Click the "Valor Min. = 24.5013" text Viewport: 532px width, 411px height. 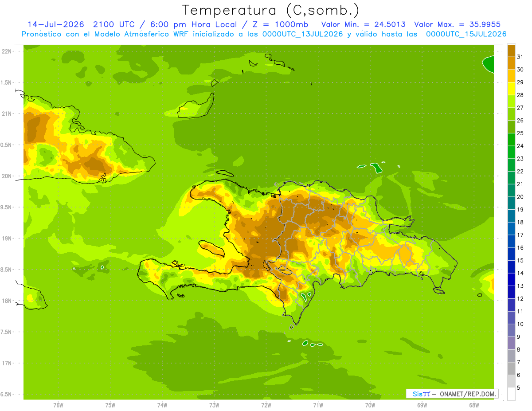[363, 24]
